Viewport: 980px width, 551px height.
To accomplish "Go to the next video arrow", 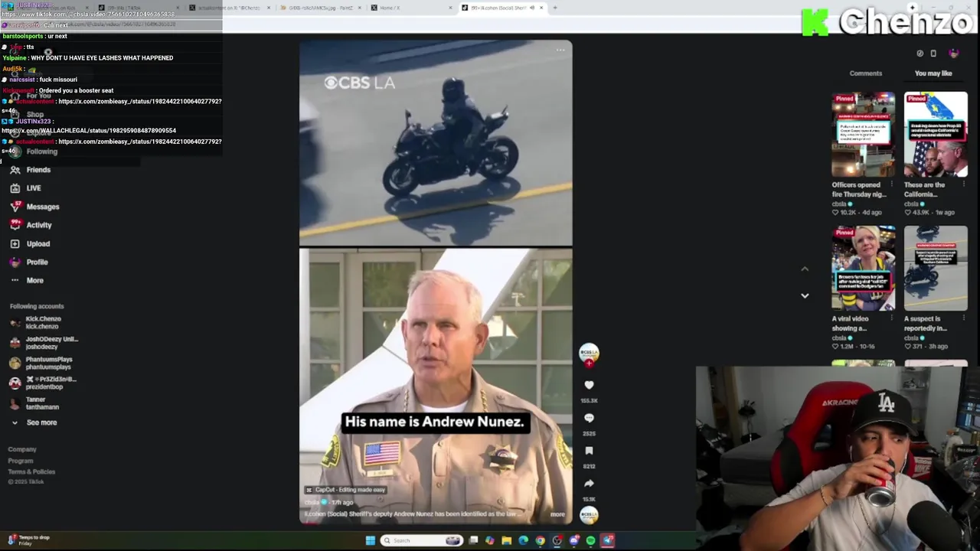I will click(x=805, y=295).
